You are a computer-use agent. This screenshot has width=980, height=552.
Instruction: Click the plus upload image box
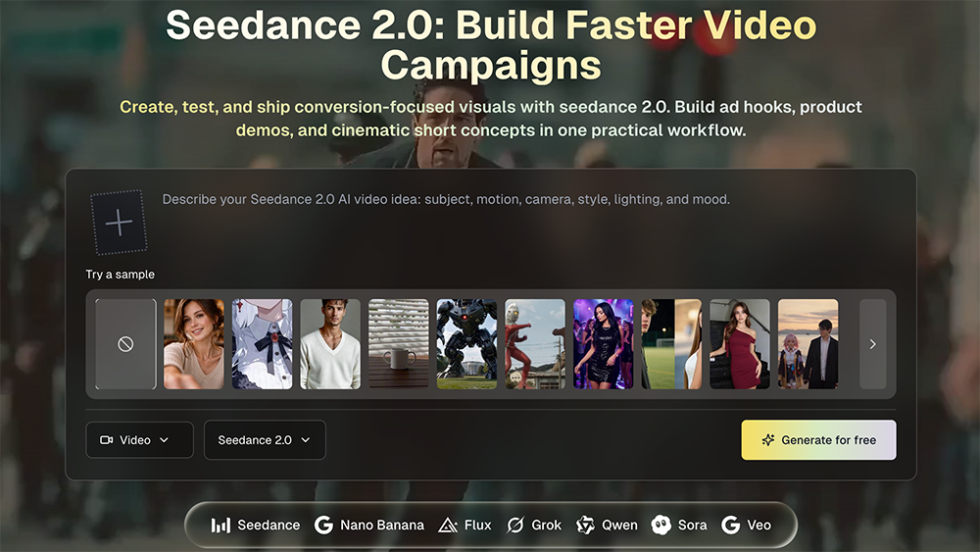(119, 223)
